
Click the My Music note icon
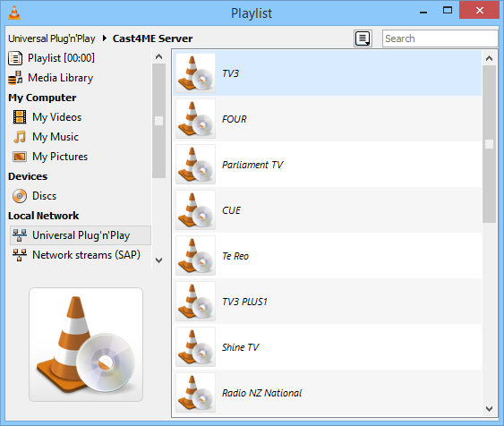click(20, 137)
